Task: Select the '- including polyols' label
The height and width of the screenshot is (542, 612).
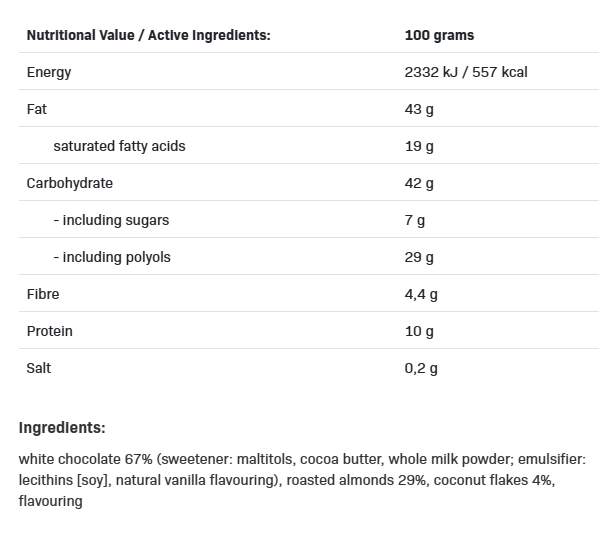Action: click(112, 257)
